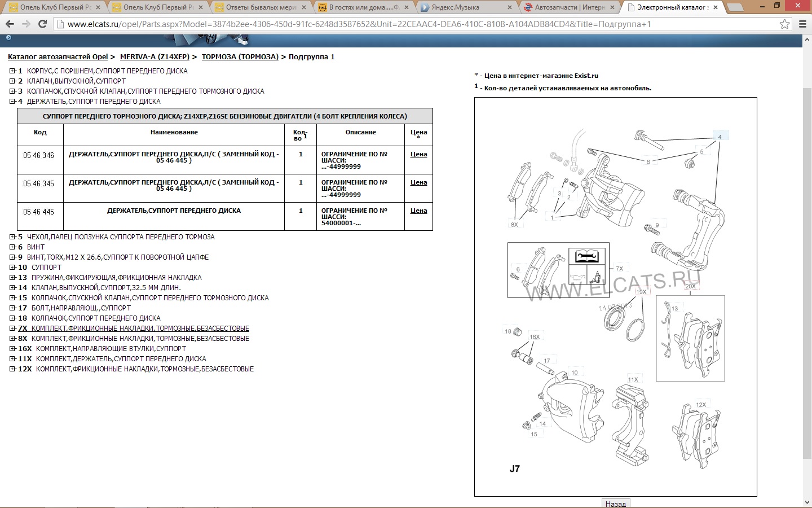Open Цена link for code 05 46 445
The width and height of the screenshot is (812, 508).
point(418,211)
